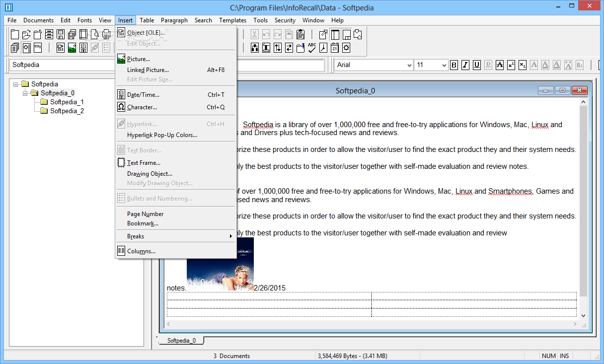Select Page Number menu entry

pyautogui.click(x=176, y=214)
